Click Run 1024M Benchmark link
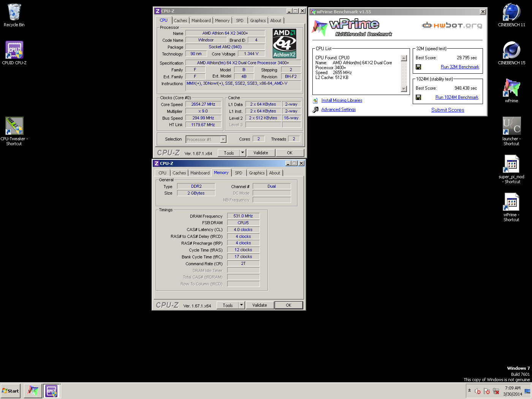Image resolution: width=532 pixels, height=399 pixels. 457,97
